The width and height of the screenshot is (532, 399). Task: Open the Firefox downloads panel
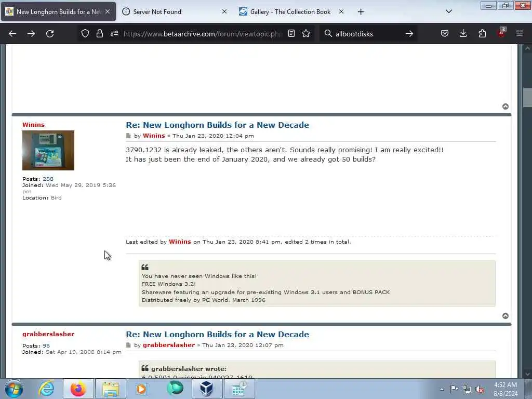coord(463,33)
